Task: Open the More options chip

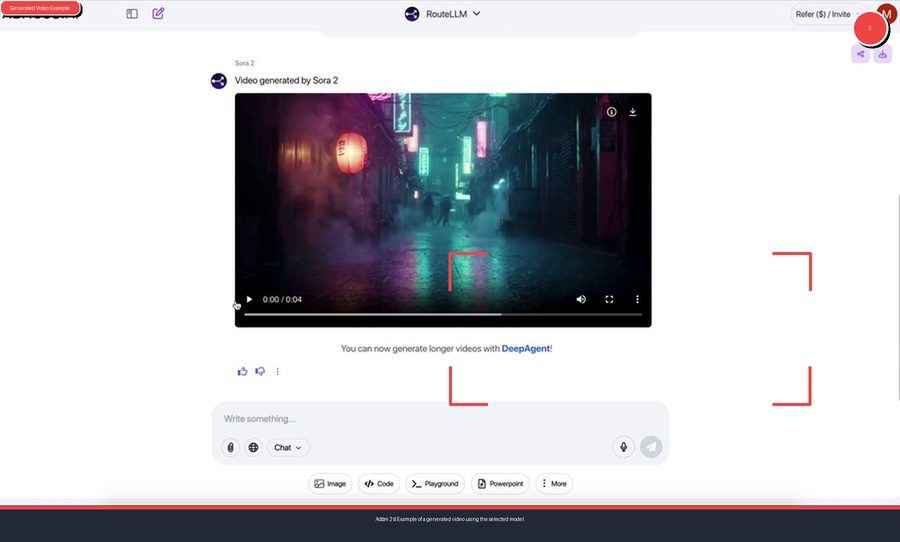Action: tap(554, 484)
